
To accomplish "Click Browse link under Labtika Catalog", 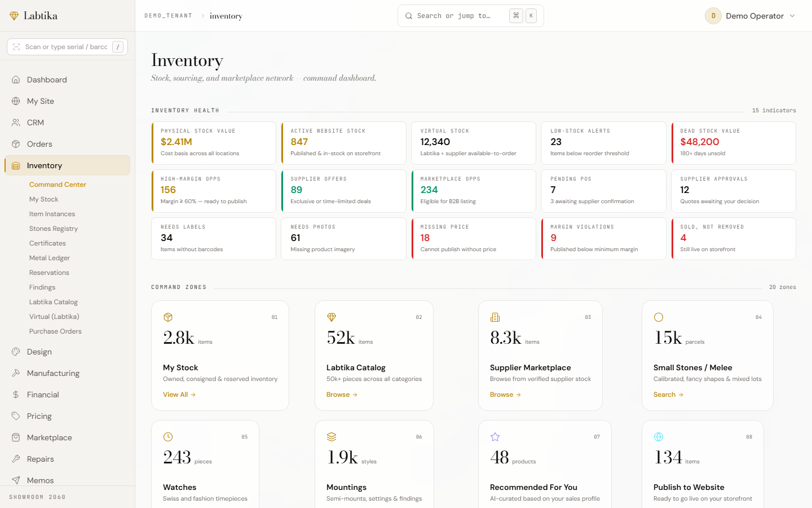I will 342,395.
